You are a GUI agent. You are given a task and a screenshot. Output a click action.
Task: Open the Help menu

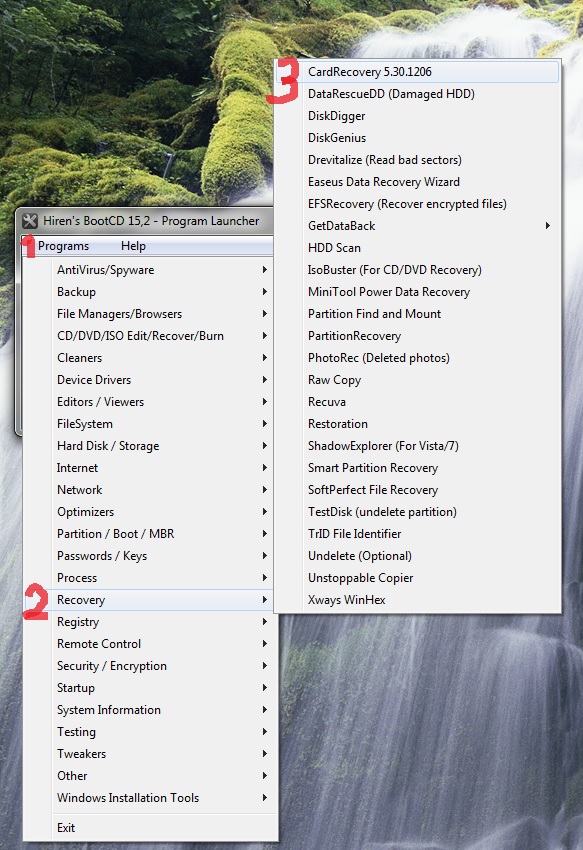(x=133, y=246)
